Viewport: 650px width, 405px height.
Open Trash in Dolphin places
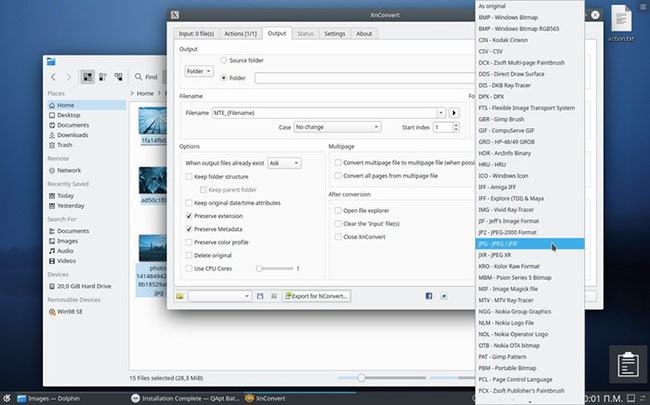pos(61,145)
